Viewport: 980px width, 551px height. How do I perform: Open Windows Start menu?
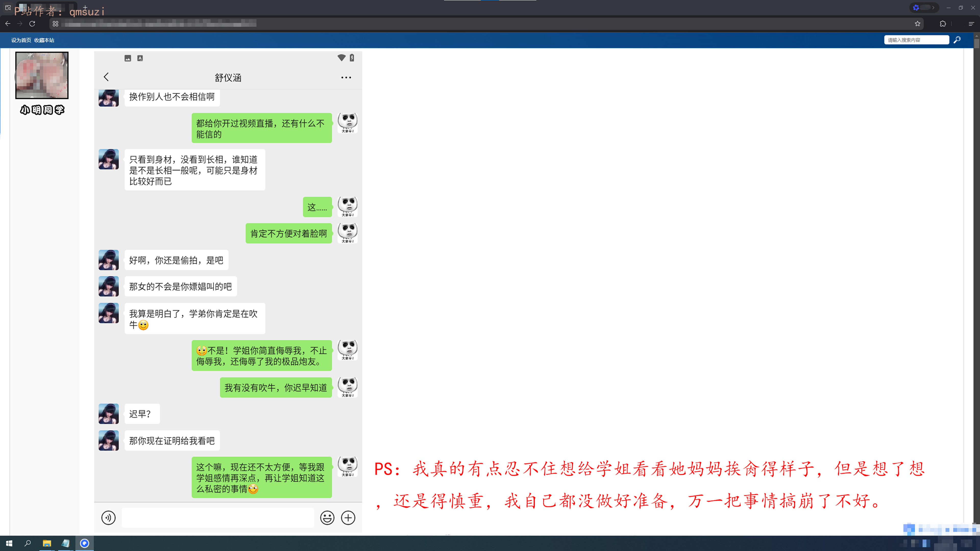pos(9,543)
